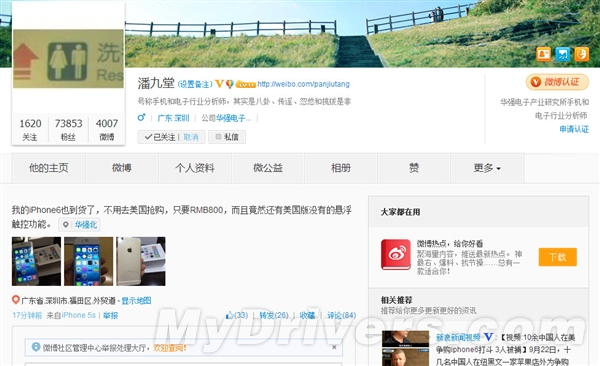600x366 pixels.
Task: Click the red map pin icon under photos
Action: tap(16, 300)
